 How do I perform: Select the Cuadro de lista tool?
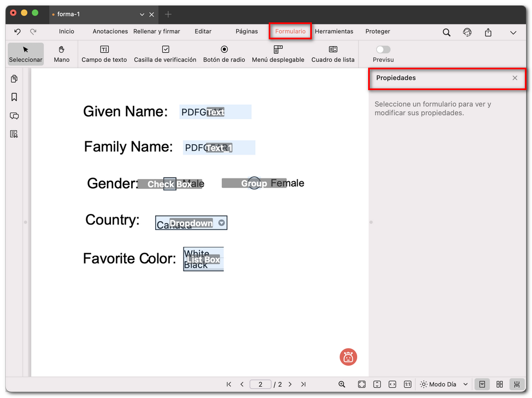coord(333,54)
